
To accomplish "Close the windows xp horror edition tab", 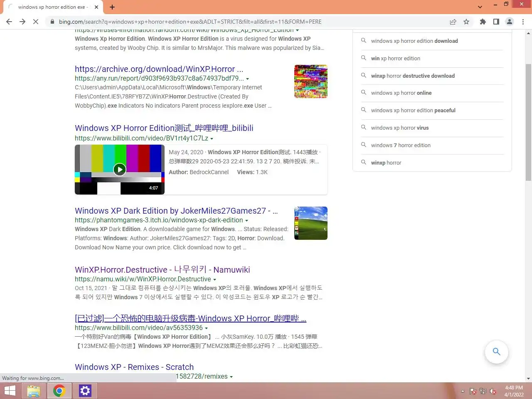I will [96, 7].
